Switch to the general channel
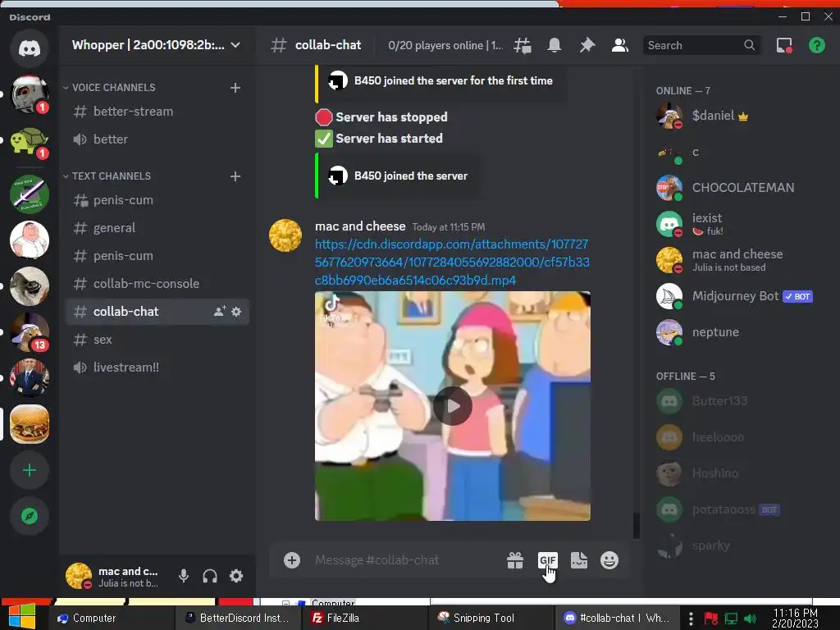The width and height of the screenshot is (840, 630). (x=157, y=228)
